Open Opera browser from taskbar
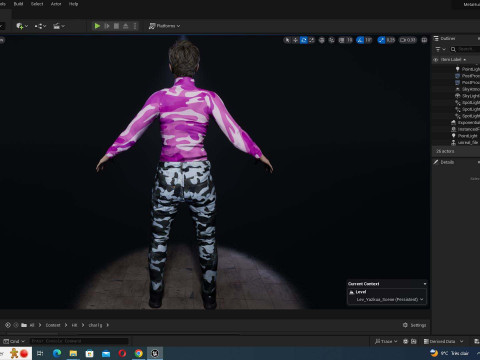 pos(122,353)
